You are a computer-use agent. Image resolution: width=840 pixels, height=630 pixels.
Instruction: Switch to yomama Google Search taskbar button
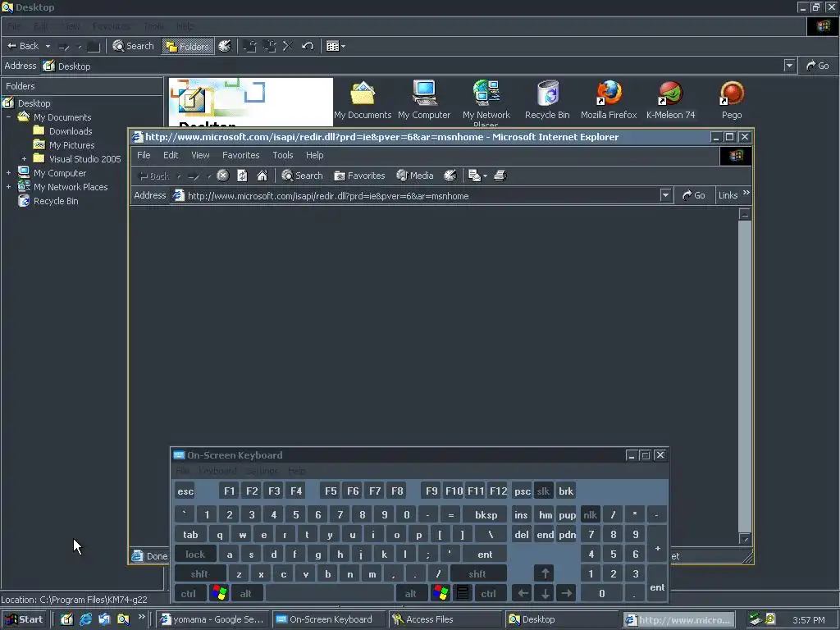[212, 619]
